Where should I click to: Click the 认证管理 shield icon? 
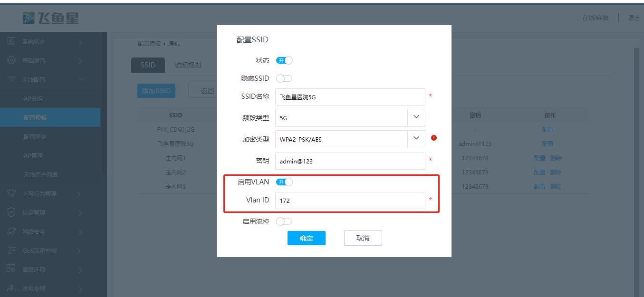[11, 212]
